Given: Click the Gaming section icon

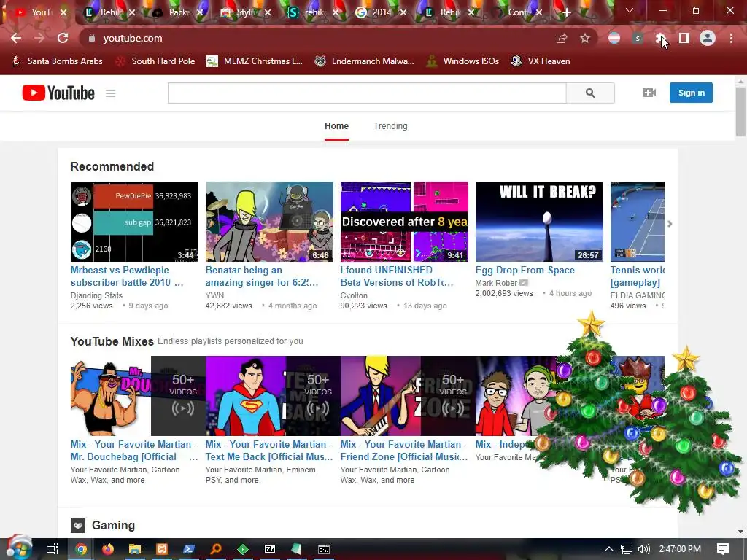Looking at the screenshot, I should click(x=78, y=525).
